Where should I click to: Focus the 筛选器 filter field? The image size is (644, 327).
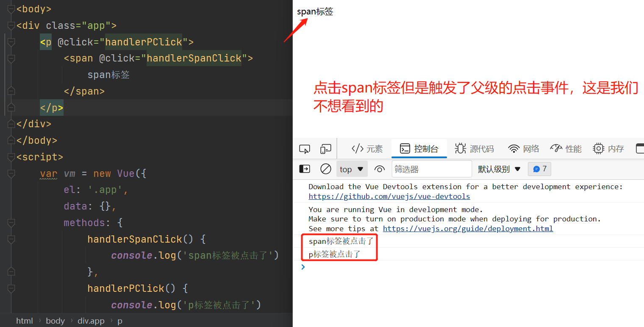(432, 169)
